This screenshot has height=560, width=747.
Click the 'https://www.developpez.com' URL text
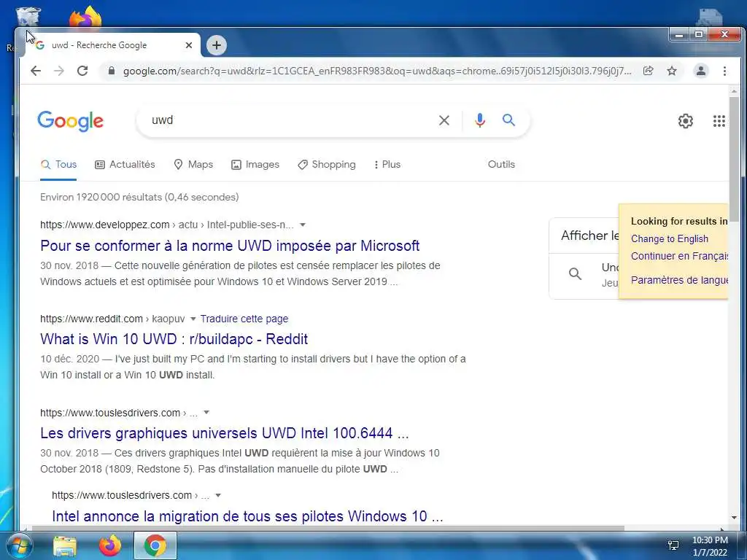[105, 225]
